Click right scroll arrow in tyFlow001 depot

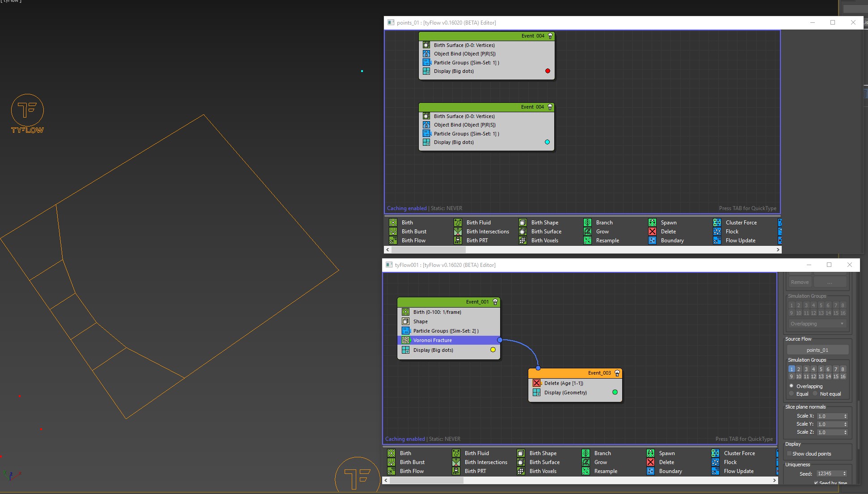(x=775, y=480)
